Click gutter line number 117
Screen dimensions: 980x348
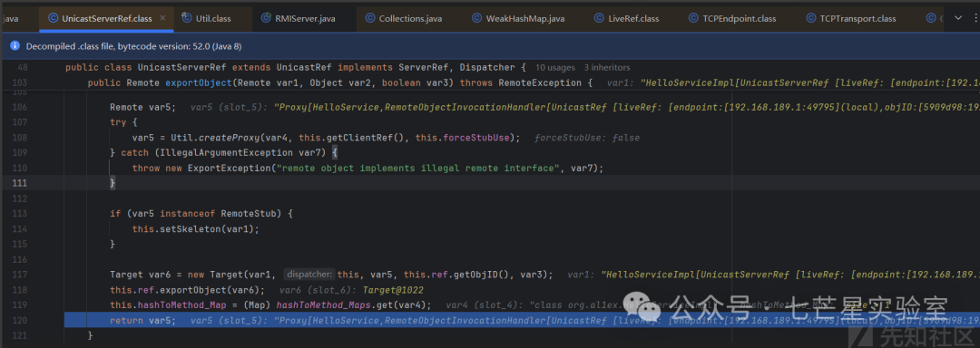click(20, 275)
